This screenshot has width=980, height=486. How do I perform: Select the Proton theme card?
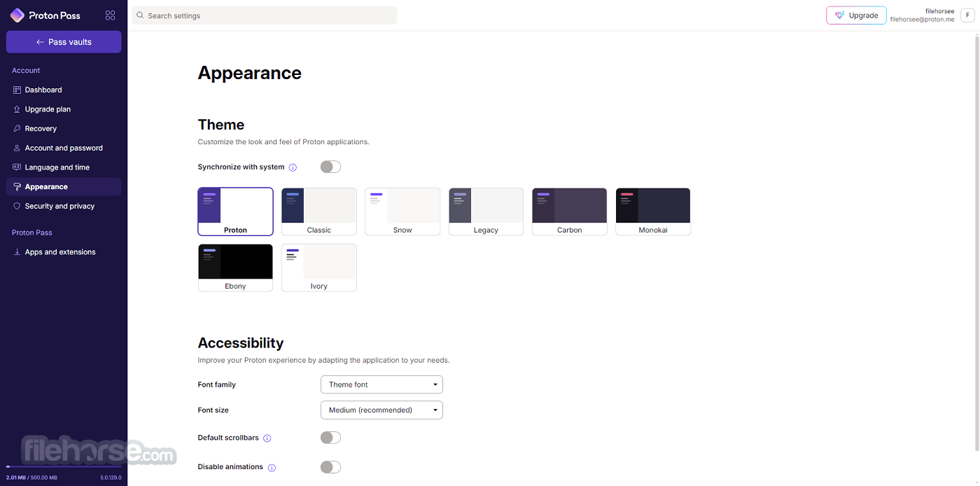235,211
